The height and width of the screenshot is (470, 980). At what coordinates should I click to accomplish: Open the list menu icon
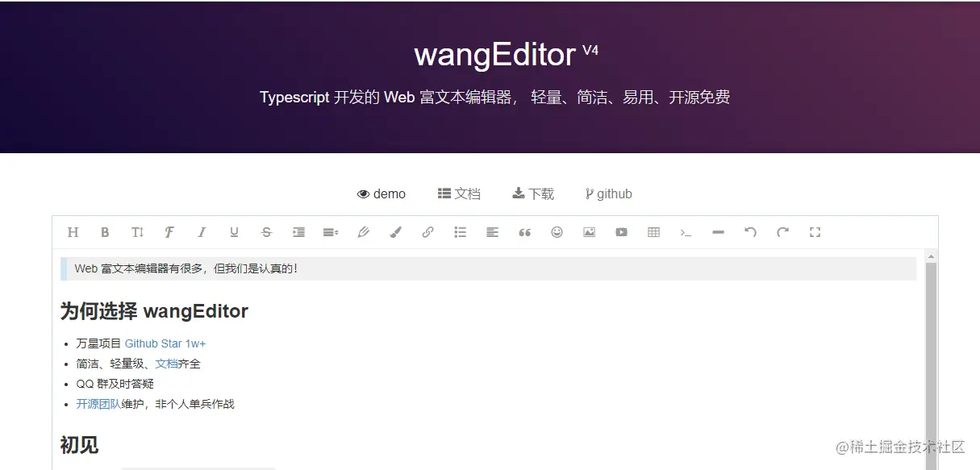click(460, 232)
